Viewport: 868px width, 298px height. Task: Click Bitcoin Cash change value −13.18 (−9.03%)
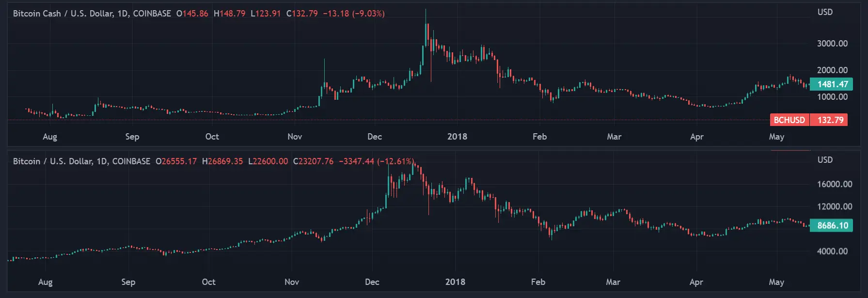click(354, 14)
